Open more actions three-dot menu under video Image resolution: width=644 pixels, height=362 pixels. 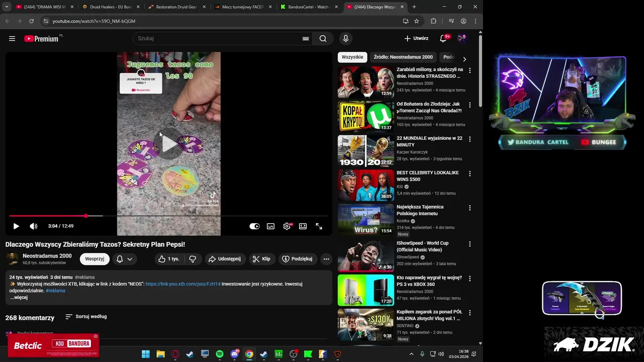[x=326, y=259]
